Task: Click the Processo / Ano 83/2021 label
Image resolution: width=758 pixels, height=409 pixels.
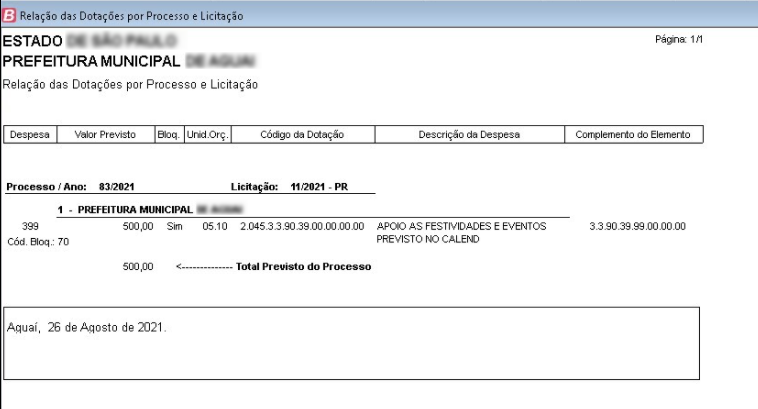Action: pos(73,187)
